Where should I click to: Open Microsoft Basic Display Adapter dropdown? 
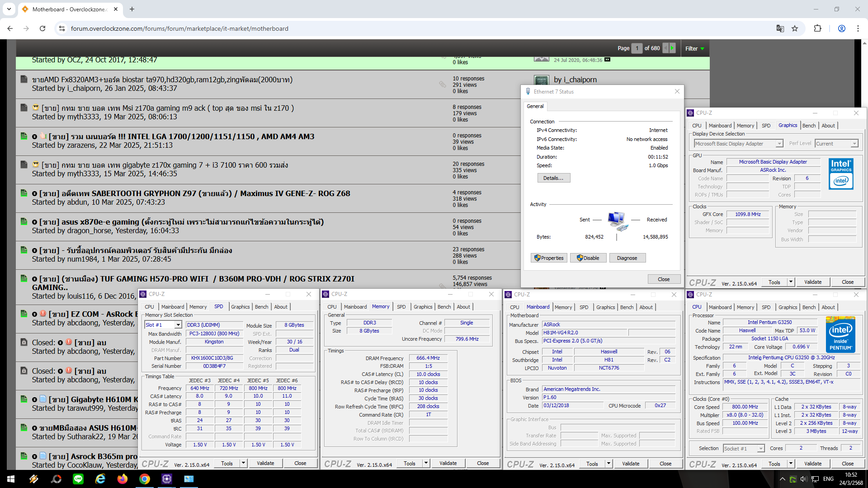(x=779, y=144)
